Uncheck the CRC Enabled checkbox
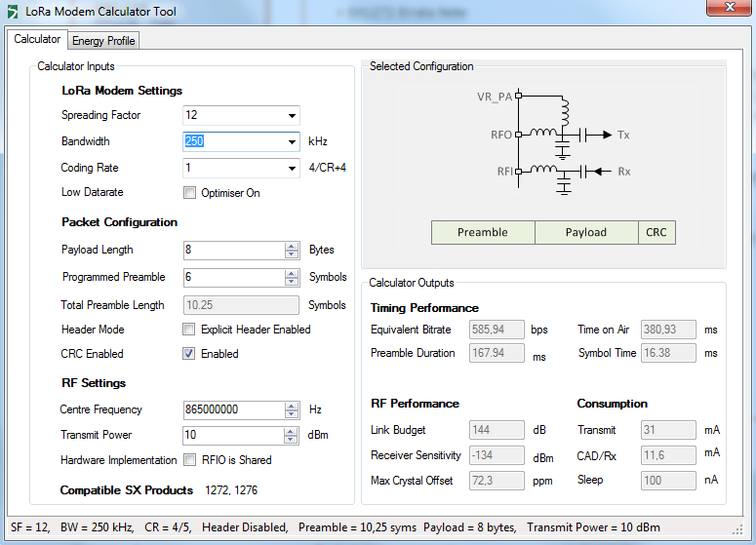This screenshot has height=545, width=756. pos(189,354)
